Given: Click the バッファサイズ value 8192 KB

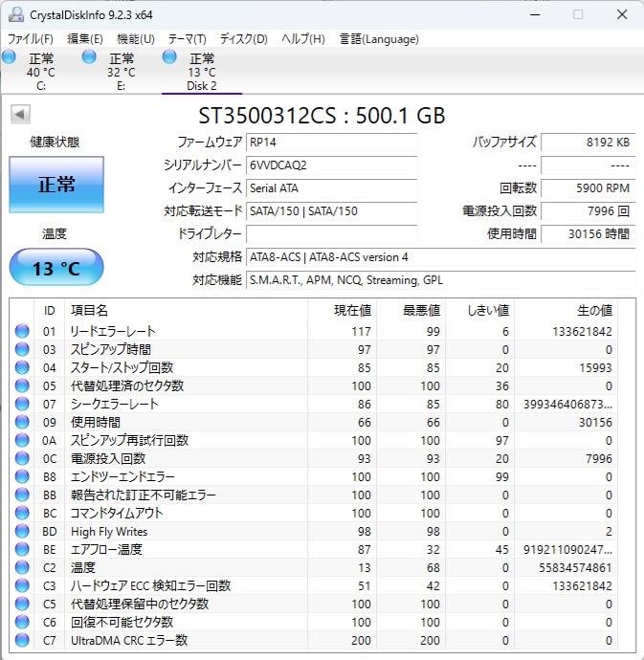Looking at the screenshot, I should pos(588,143).
